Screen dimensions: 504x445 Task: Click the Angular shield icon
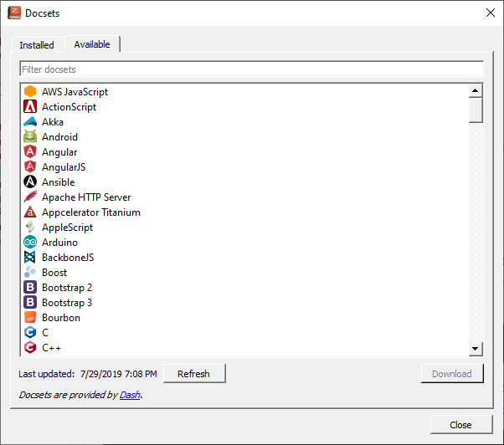30,152
